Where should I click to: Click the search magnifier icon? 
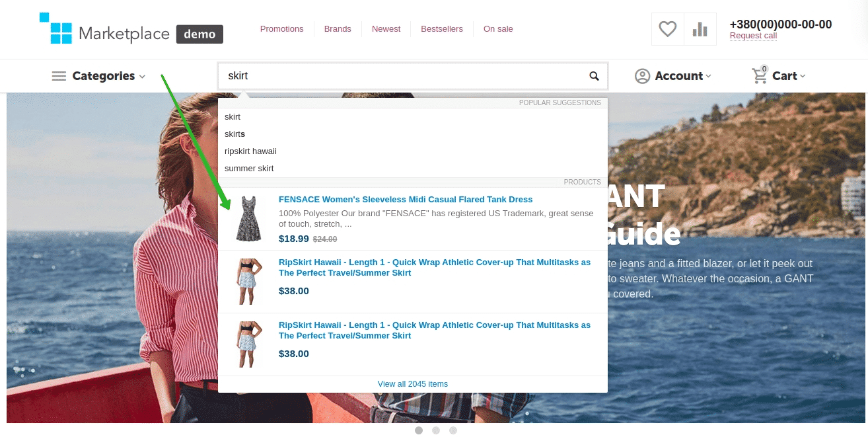(594, 76)
